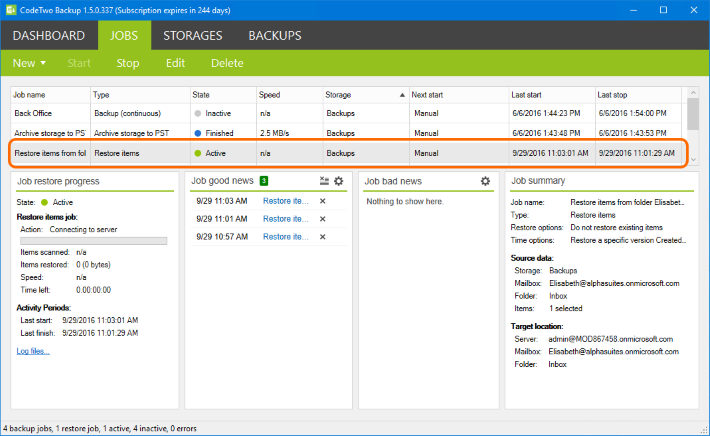Viewport: 710px width, 436px height.
Task: Clear all good news list icon
Action: (324, 181)
